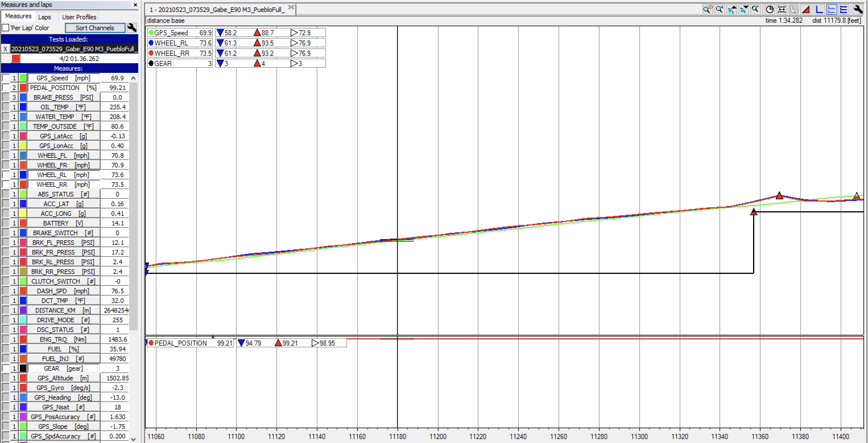This screenshot has height=443, width=868.
Task: Click the Sort Channels button
Action: click(95, 28)
